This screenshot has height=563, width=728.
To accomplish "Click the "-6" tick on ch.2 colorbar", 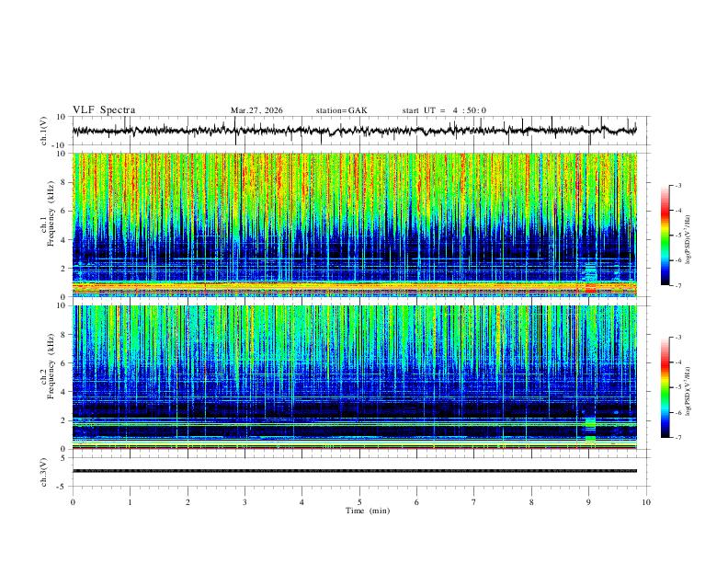I will coord(677,412).
